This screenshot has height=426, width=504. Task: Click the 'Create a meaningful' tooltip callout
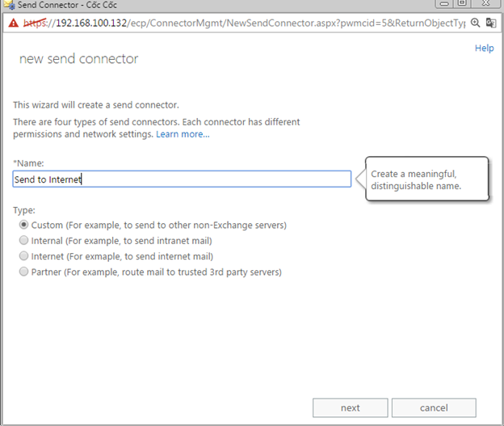click(x=426, y=179)
